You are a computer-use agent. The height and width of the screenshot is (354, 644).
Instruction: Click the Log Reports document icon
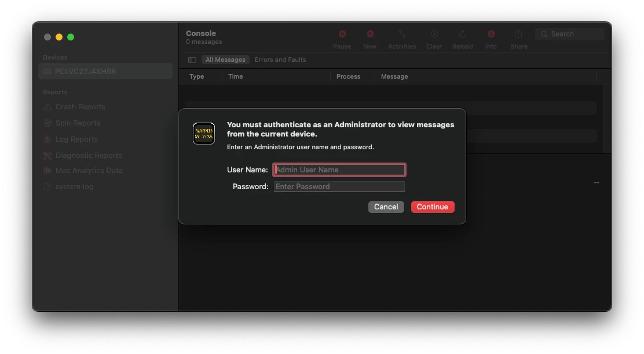pos(47,139)
